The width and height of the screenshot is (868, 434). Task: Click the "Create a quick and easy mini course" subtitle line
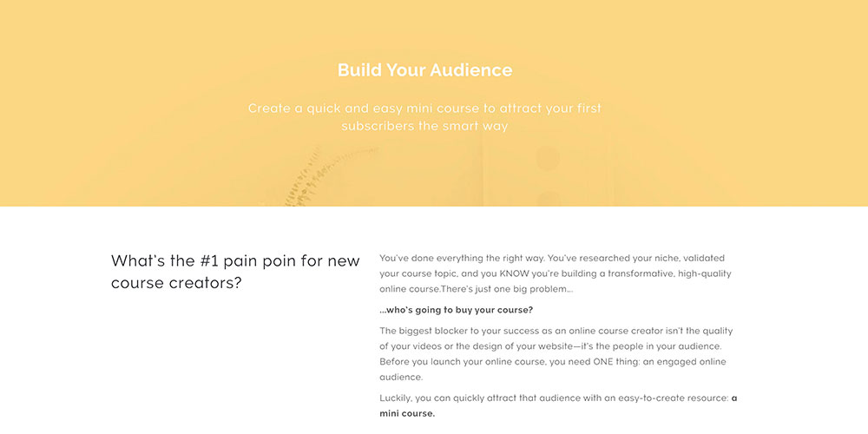pos(424,108)
